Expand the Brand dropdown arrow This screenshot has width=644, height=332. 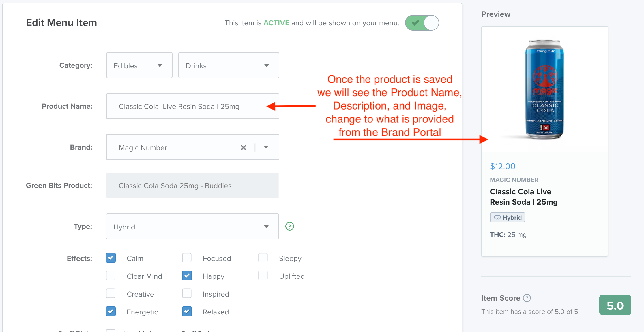coord(266,148)
